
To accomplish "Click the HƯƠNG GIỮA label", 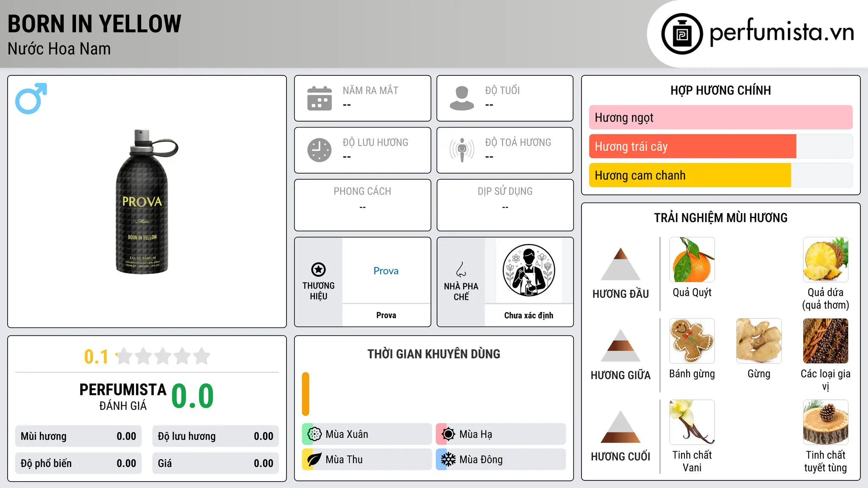I will pos(620,375).
